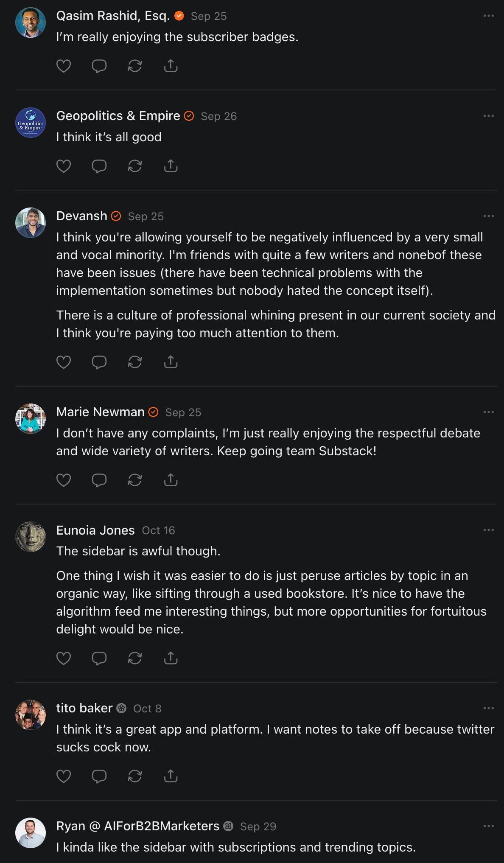Like Eunoia Jones's sidebar comment
This screenshot has width=504, height=863.
click(64, 658)
